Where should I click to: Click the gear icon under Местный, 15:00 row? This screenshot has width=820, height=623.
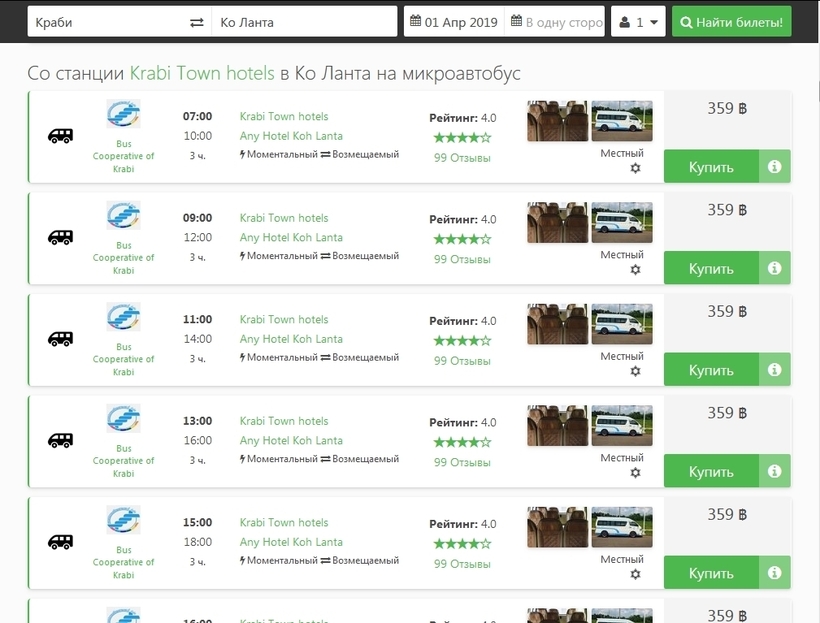pos(635,574)
